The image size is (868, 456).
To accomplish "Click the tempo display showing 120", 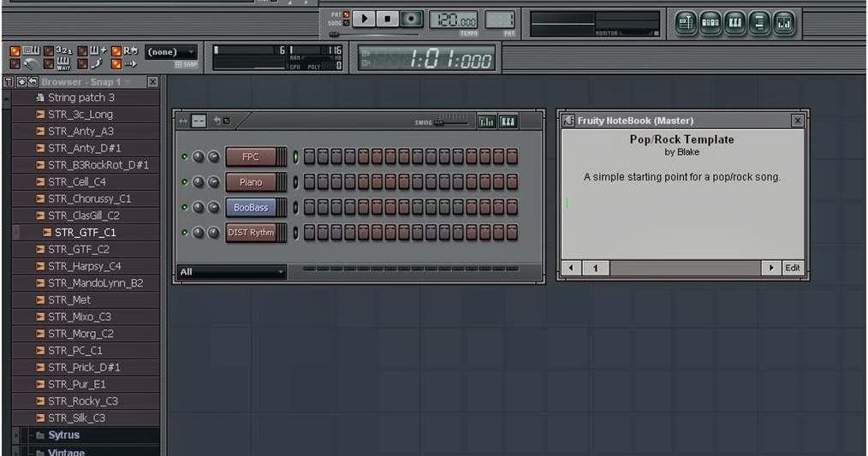I will (454, 21).
